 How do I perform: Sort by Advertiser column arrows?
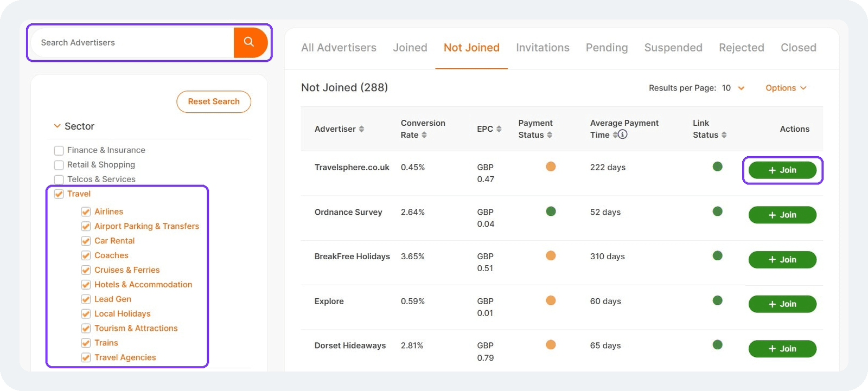tap(361, 129)
